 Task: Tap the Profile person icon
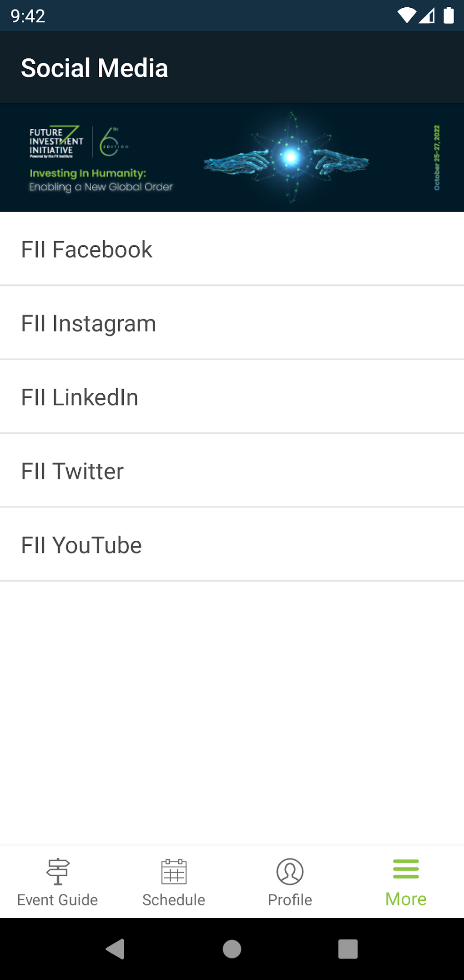(290, 871)
